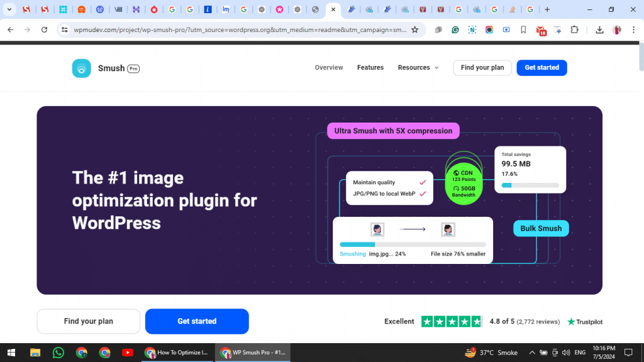This screenshot has height=362, width=644.
Task: Show hidden system tray icons chevron
Action: point(532,353)
